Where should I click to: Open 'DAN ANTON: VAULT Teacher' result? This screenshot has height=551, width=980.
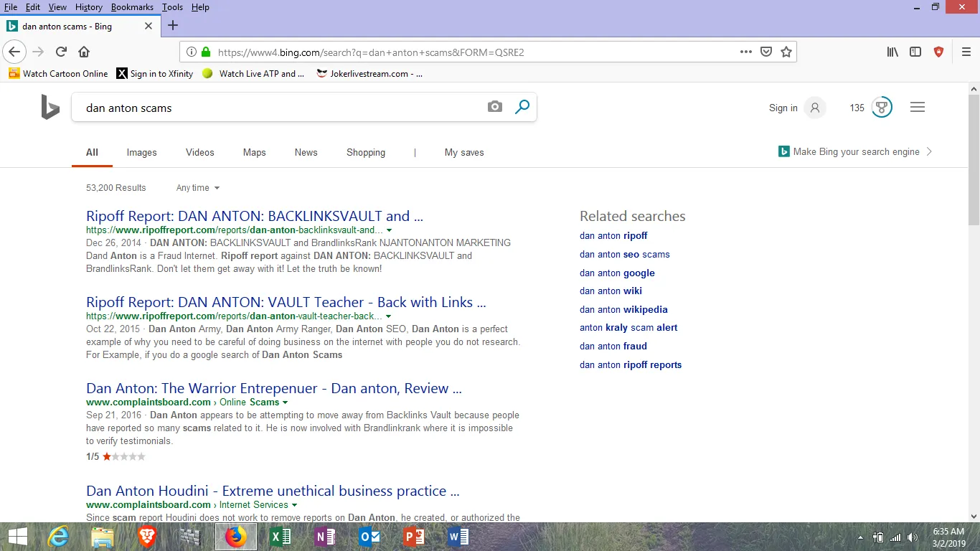pyautogui.click(x=286, y=302)
